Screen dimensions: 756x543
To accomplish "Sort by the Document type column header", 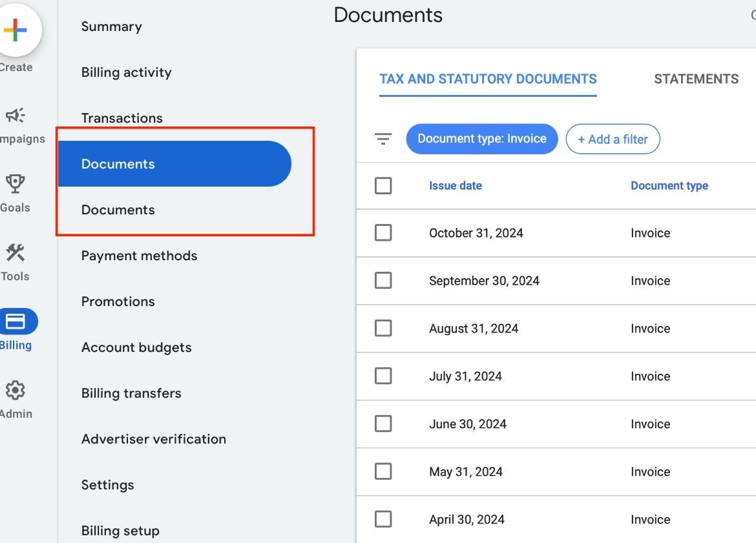I will coord(669,185).
